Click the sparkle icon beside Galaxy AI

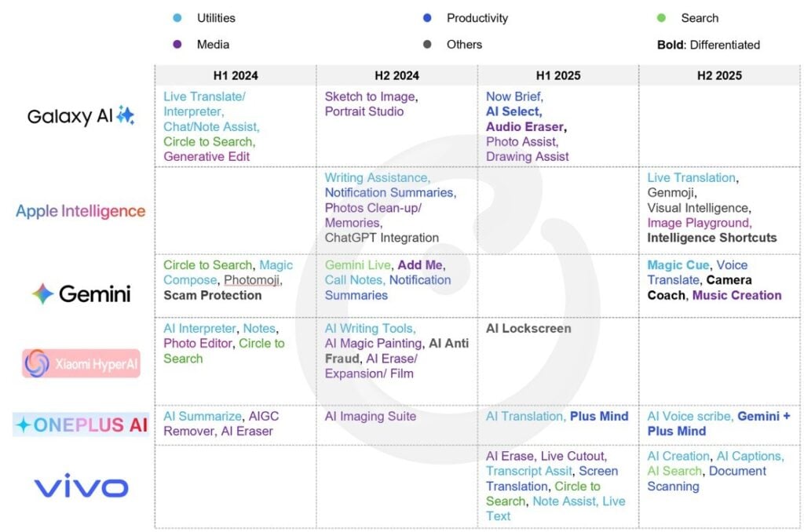[x=126, y=116]
